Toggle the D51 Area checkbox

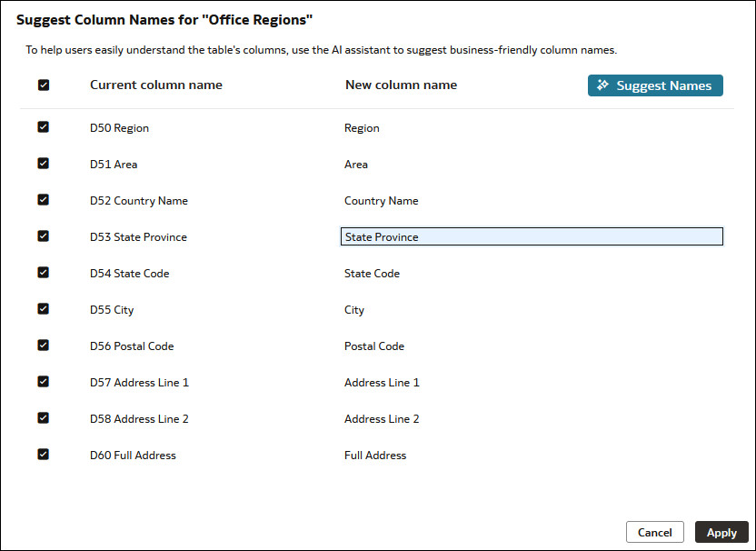click(43, 164)
